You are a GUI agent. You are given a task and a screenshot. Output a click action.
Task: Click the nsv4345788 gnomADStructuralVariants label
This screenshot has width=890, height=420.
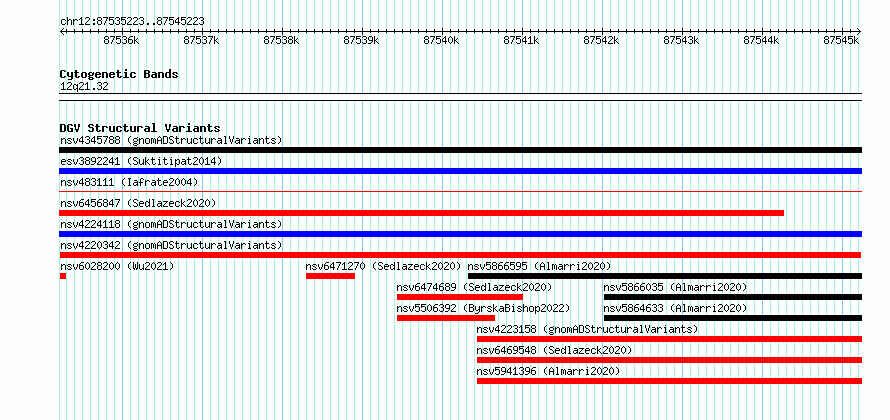(171, 140)
